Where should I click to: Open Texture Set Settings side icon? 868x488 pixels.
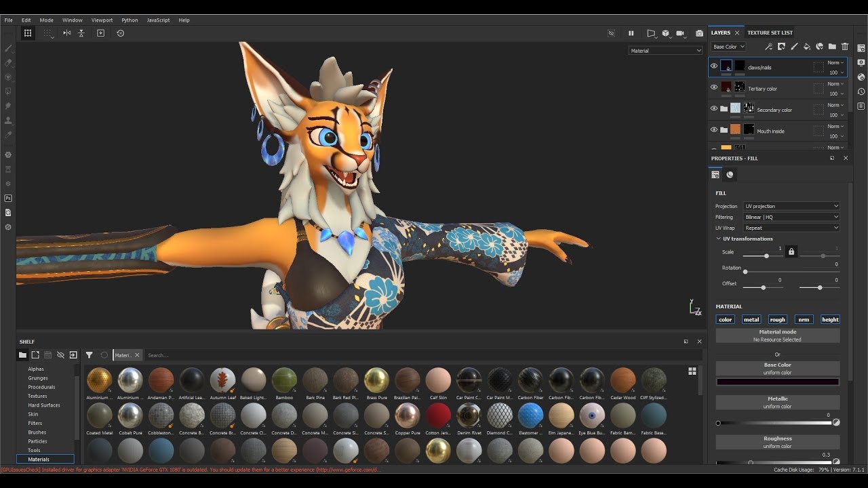(861, 48)
